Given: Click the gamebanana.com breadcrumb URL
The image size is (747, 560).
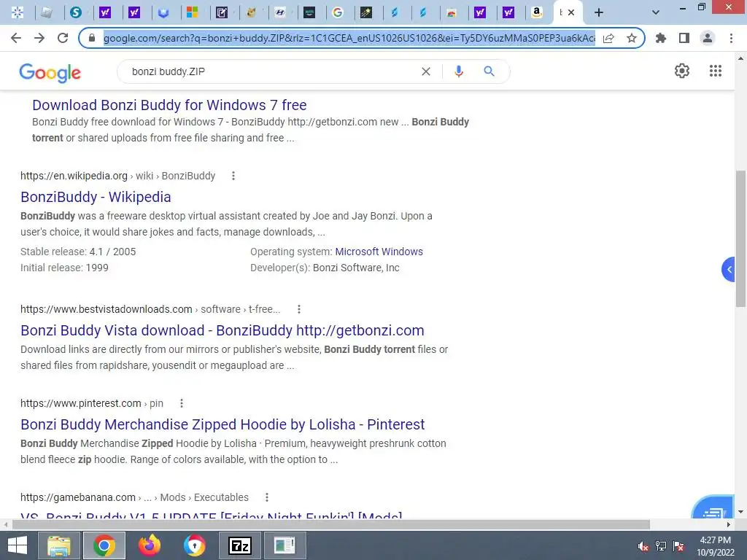Looking at the screenshot, I should tap(77, 497).
